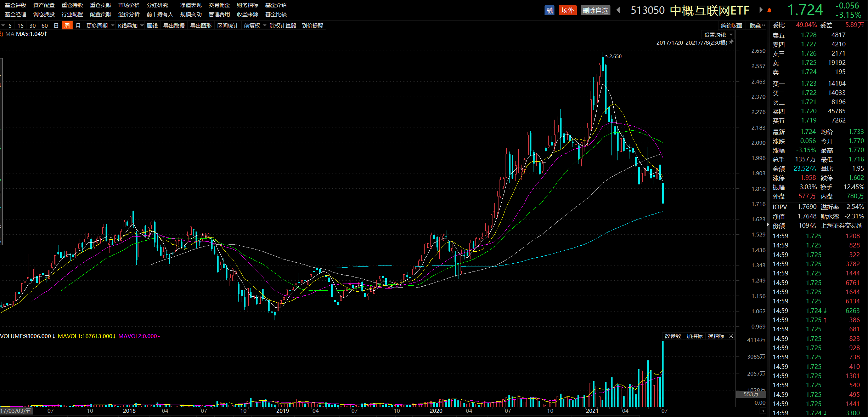Click IOPV value 1.7690
The width and height of the screenshot is (868, 417).
[x=807, y=207]
